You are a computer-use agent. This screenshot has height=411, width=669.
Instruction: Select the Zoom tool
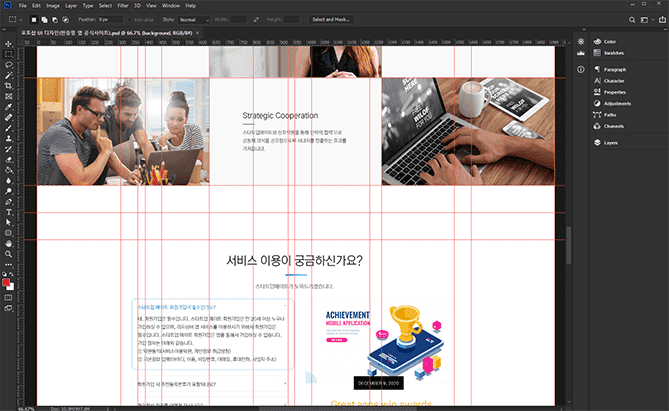click(8, 254)
